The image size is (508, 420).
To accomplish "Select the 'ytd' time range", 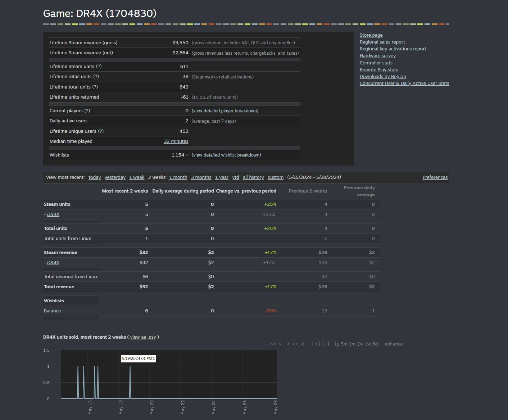I will coord(236,177).
